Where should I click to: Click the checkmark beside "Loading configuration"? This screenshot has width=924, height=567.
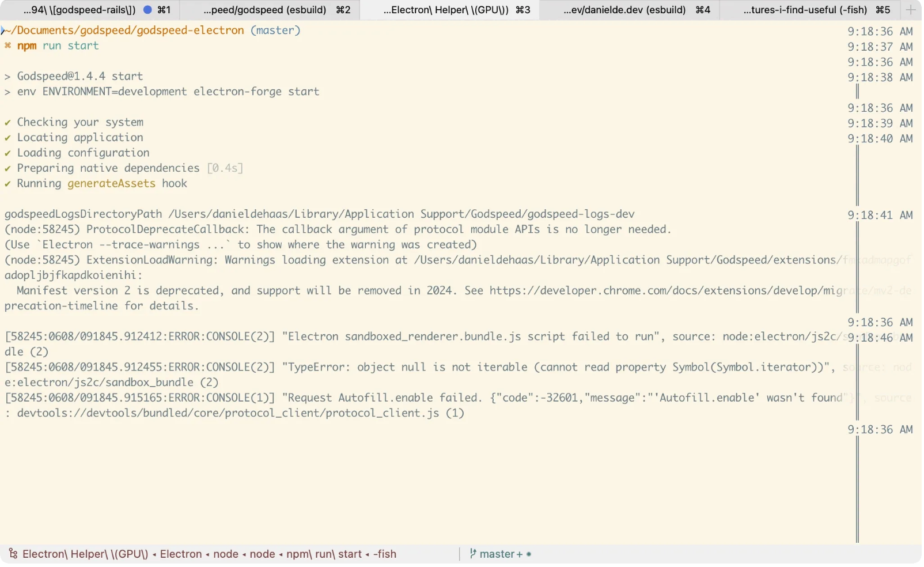click(x=7, y=153)
